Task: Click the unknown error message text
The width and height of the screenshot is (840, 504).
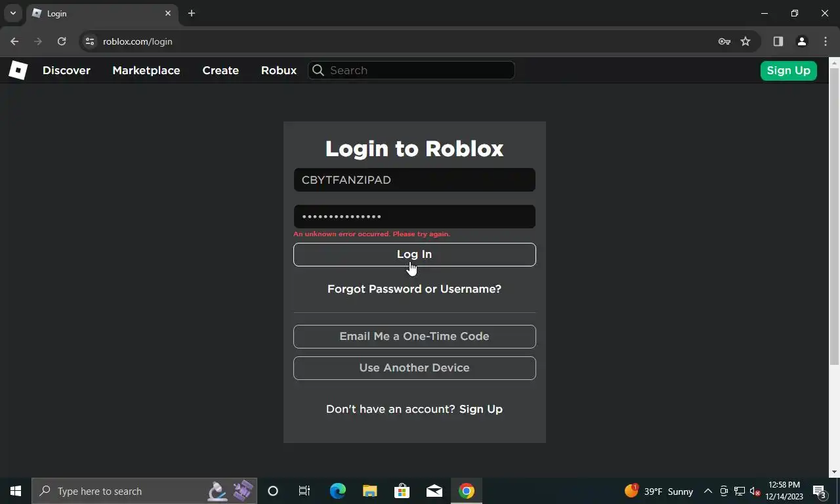Action: click(371, 234)
